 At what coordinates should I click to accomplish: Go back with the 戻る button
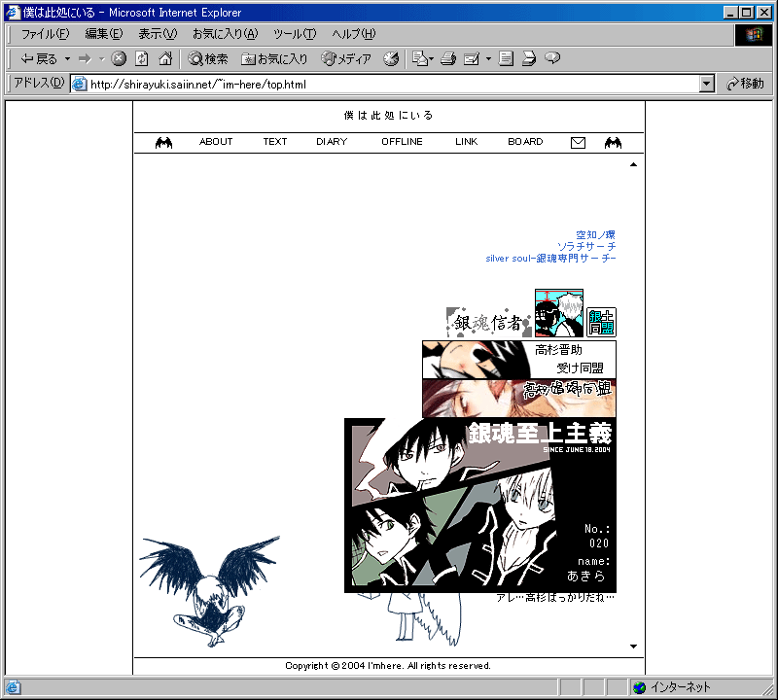click(39, 59)
